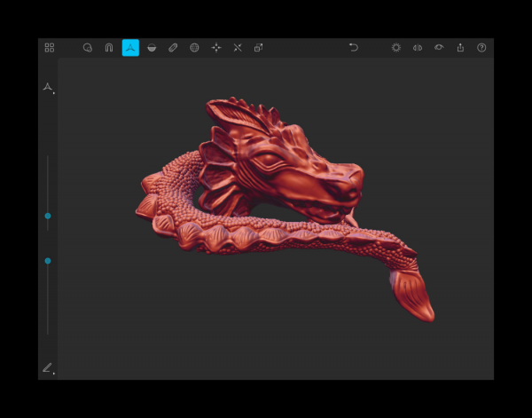Viewport: 532px width, 418px height.
Task: Select the arch-shaped sculpt tool
Action: pos(109,48)
